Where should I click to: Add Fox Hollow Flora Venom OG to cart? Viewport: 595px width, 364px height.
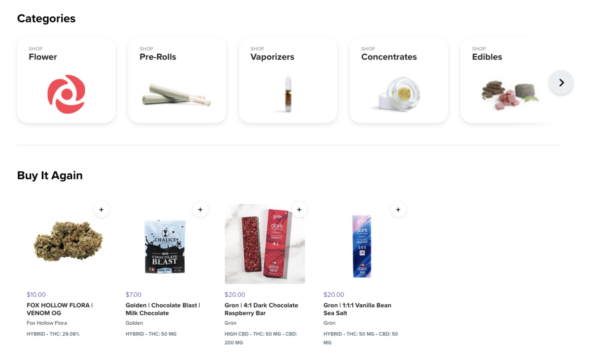(x=101, y=210)
